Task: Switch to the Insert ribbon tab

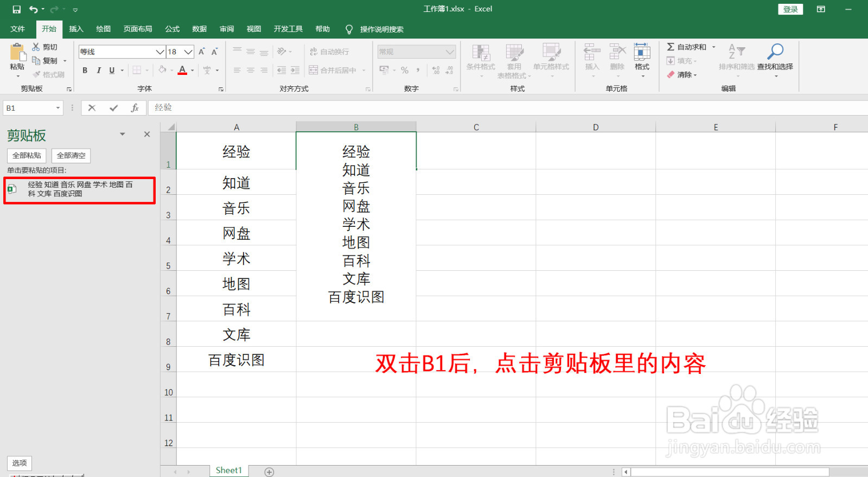Action: pos(76,29)
